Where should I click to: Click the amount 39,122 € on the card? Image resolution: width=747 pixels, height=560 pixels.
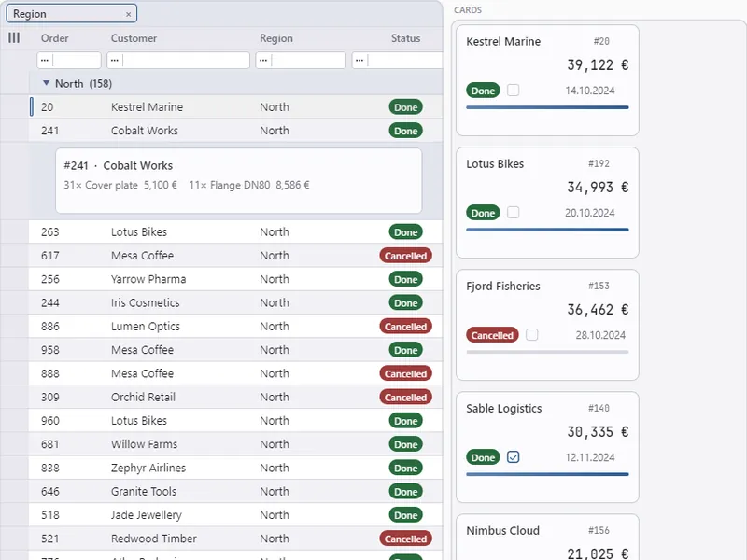pyautogui.click(x=598, y=64)
